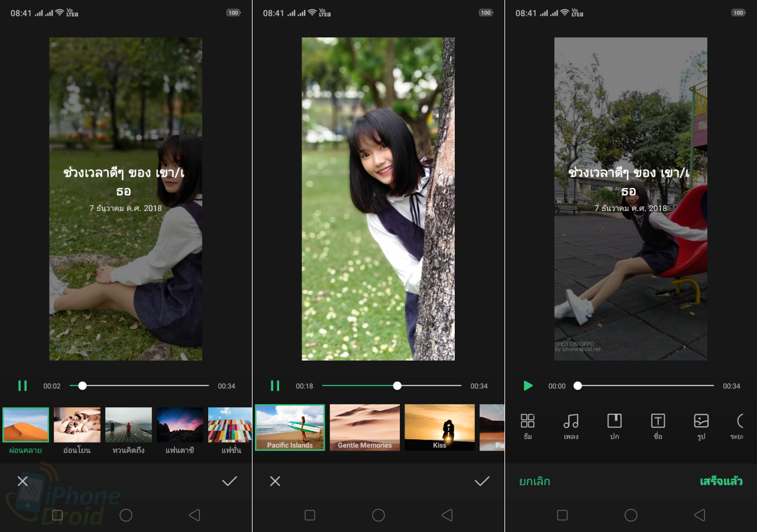
Task: Tap เสร็จแล้ว to finish editing
Action: point(721,481)
